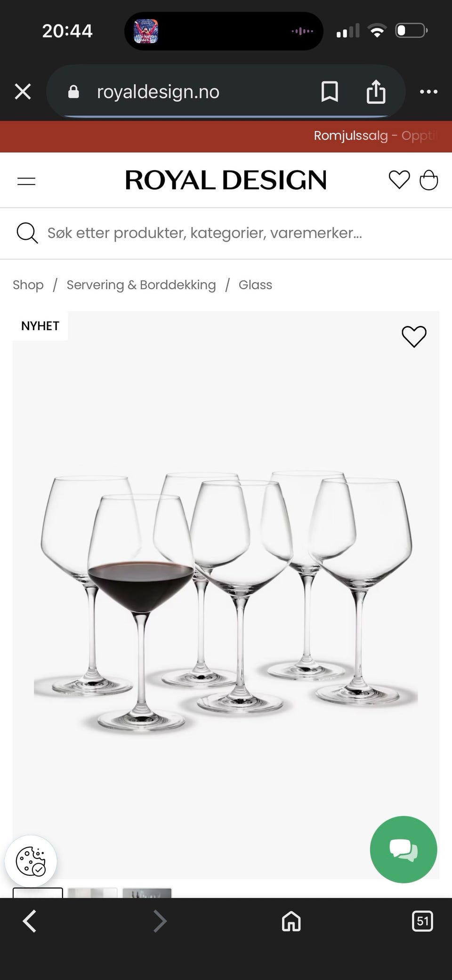
Task: Tap the magnifying glass search icon
Action: coord(27,233)
